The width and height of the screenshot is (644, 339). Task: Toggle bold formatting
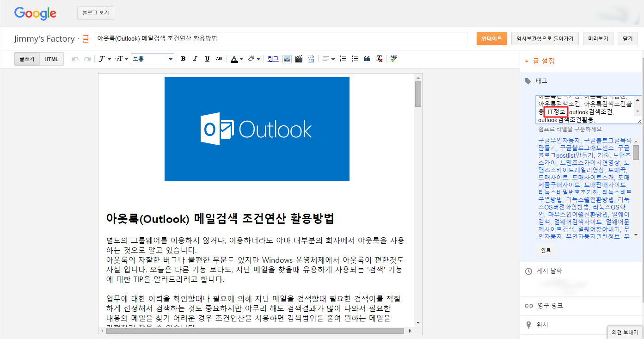coord(183,59)
